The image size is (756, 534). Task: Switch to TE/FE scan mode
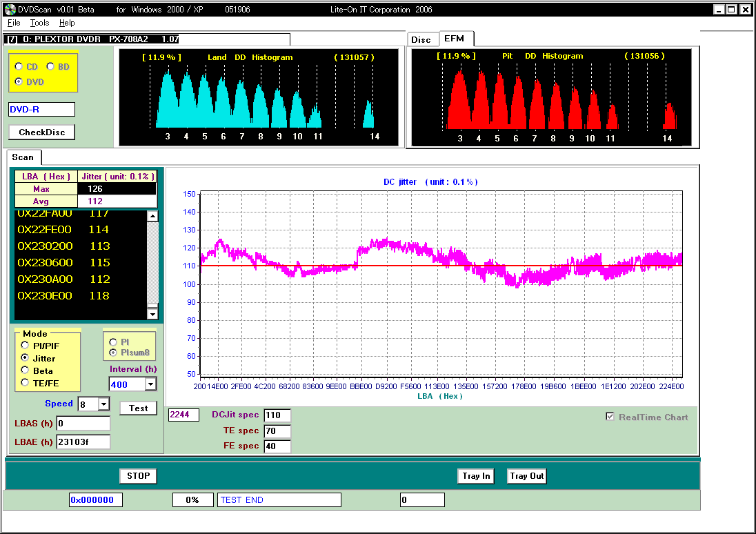(x=26, y=383)
